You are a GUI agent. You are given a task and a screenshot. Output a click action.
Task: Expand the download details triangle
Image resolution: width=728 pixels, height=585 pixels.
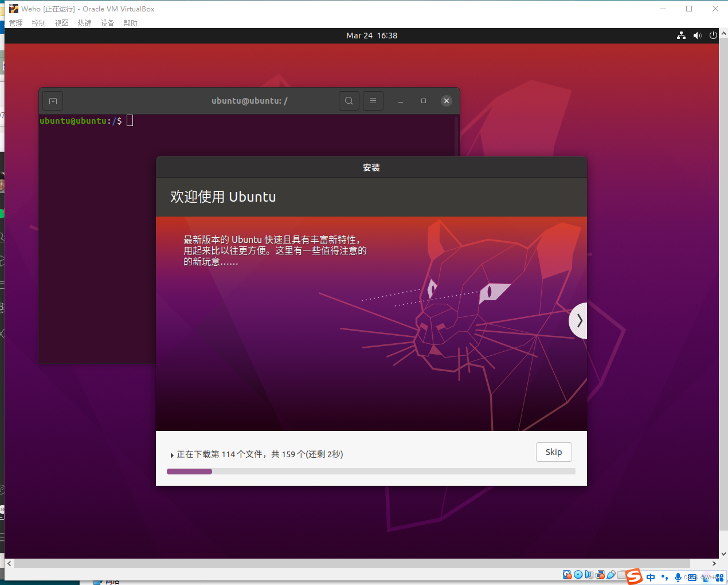pos(172,455)
